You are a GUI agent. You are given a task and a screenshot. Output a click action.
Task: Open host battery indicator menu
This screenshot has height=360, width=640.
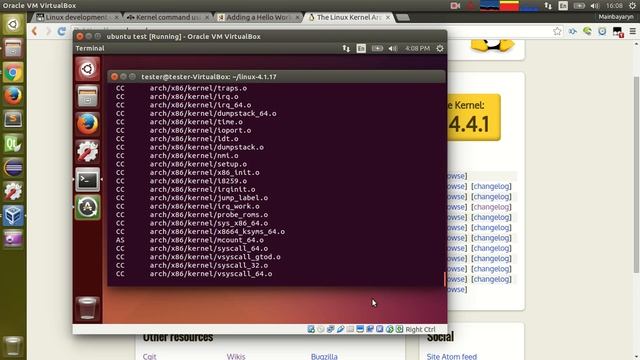pos(579,6)
